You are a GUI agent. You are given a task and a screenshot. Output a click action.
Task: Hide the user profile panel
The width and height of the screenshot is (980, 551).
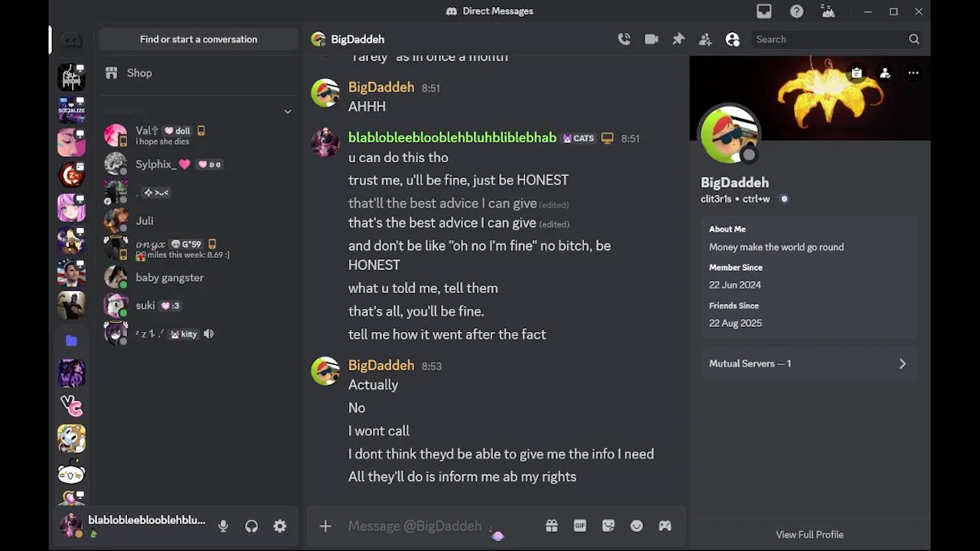pos(733,39)
